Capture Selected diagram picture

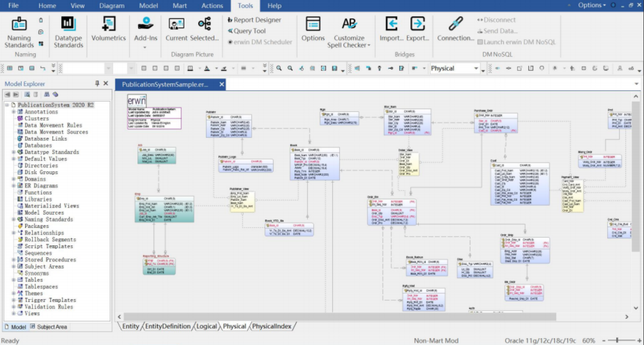click(x=204, y=29)
